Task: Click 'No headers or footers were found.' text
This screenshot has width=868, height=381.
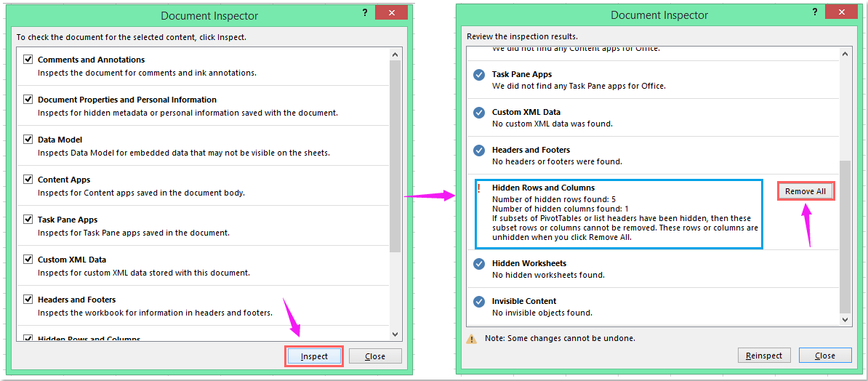Action: (557, 161)
